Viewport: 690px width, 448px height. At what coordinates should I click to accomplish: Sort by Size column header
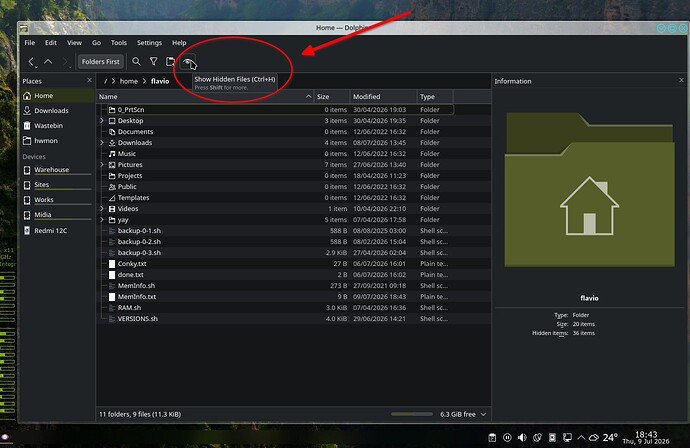point(332,96)
